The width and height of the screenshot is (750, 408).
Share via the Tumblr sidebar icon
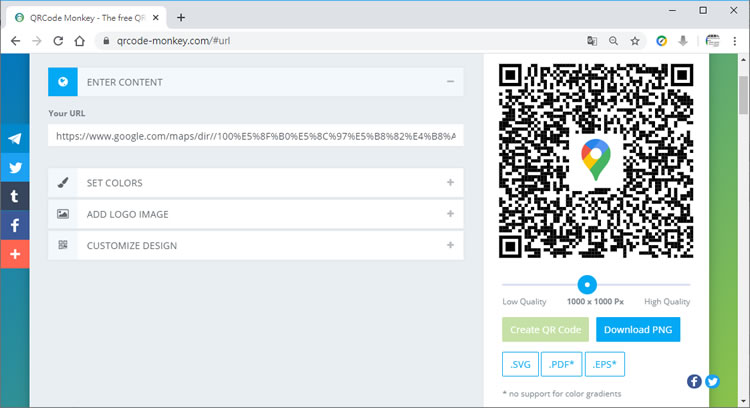(15, 196)
